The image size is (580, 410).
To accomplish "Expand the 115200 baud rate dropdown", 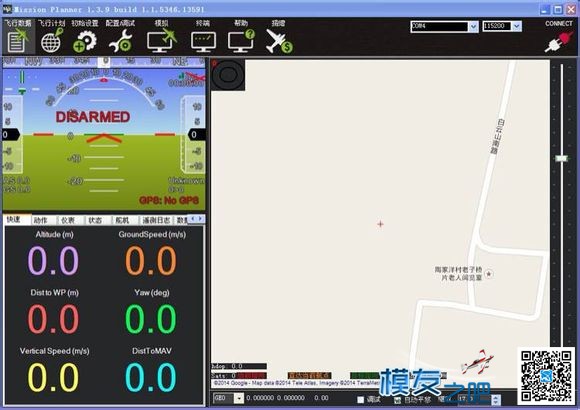I will 517,26.
